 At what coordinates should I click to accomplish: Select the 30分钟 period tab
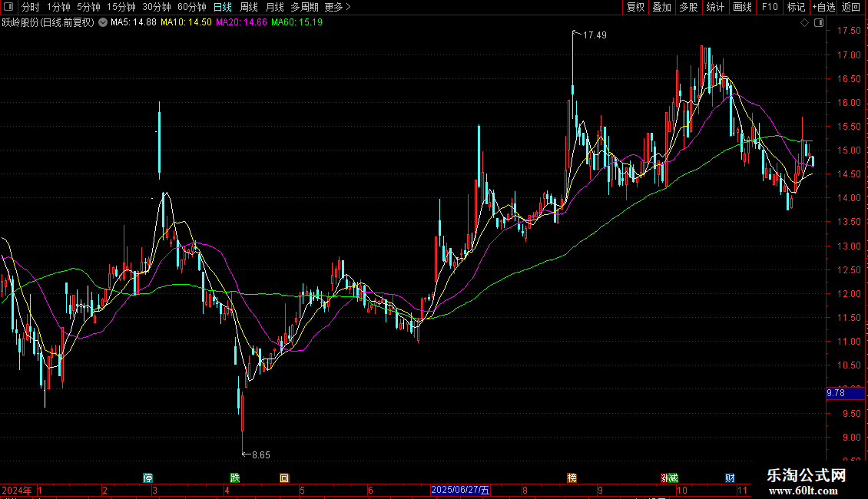(157, 7)
